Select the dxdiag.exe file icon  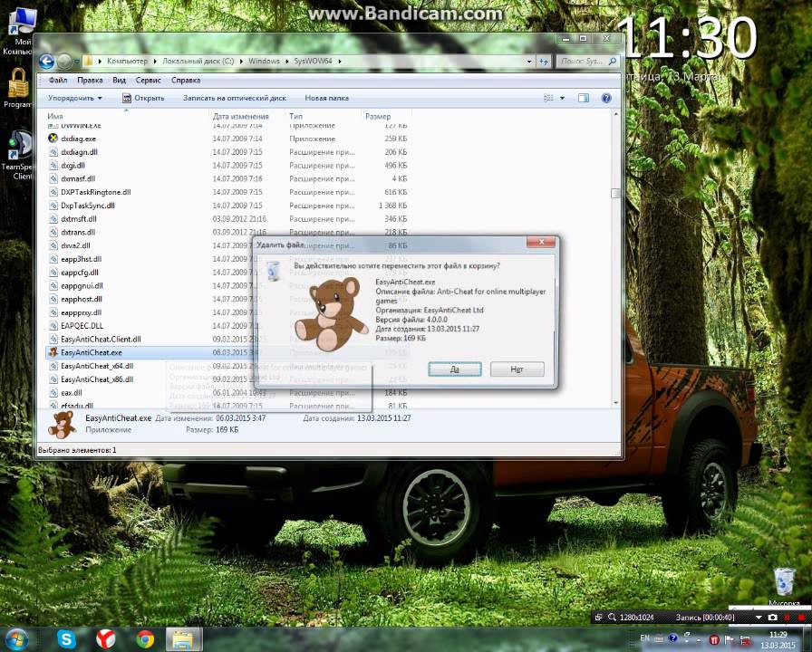click(x=53, y=139)
